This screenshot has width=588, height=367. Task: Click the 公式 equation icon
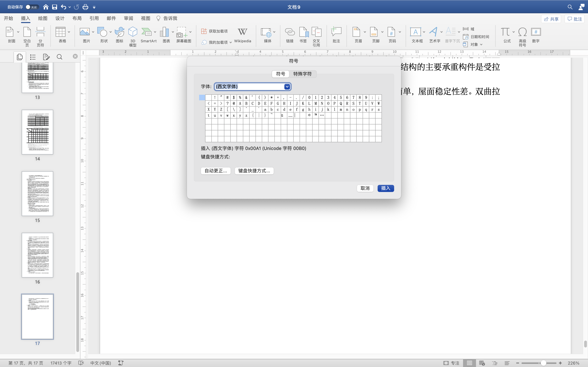[505, 32]
